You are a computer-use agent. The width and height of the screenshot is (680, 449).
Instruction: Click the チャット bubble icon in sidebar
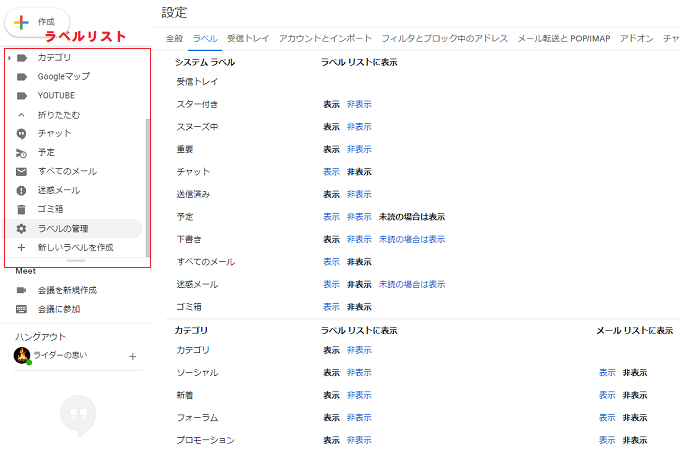click(x=21, y=134)
